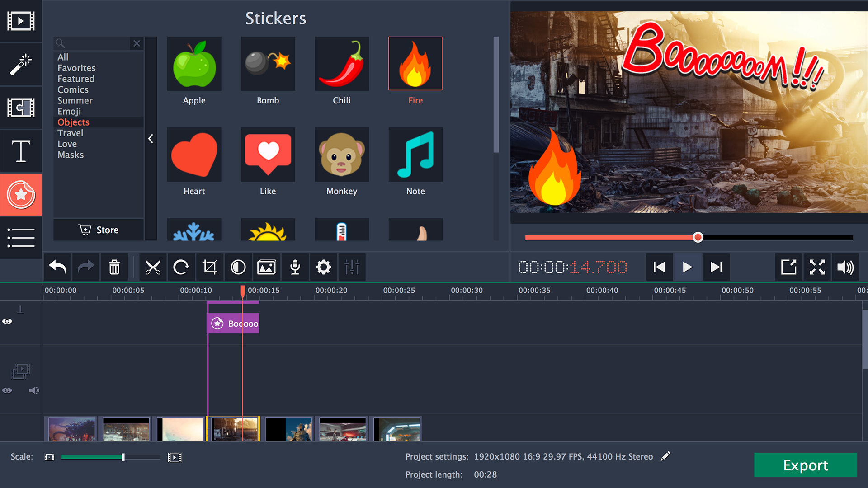Click the green Export button
Viewport: 868px width, 488px height.
[806, 465]
